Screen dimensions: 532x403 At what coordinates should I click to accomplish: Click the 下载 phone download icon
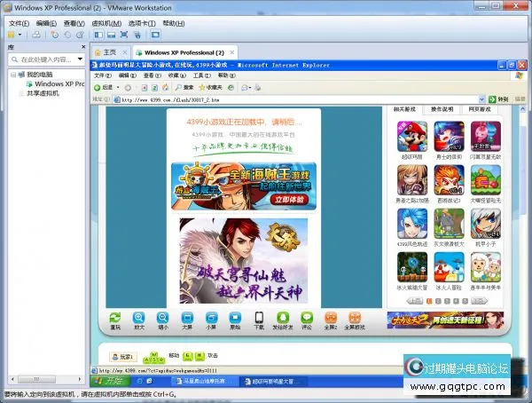coord(259,318)
